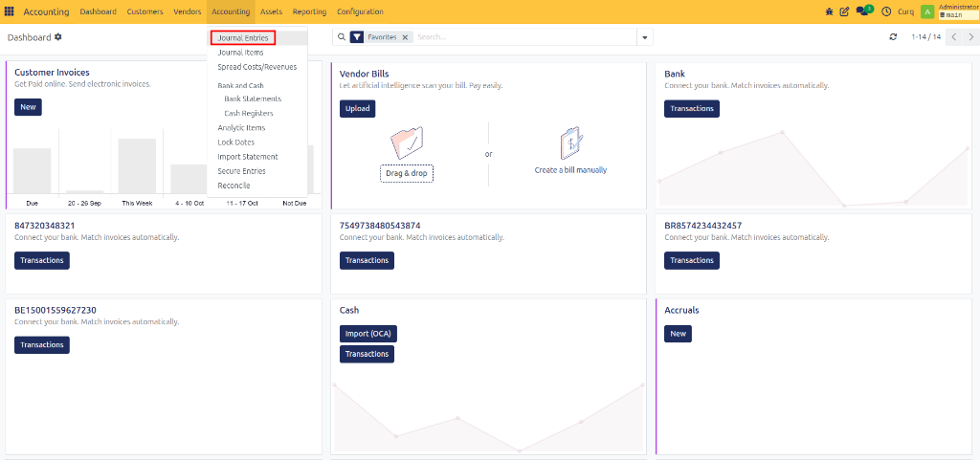980x460 pixels.
Task: Open the Configuration menu
Action: (360, 11)
